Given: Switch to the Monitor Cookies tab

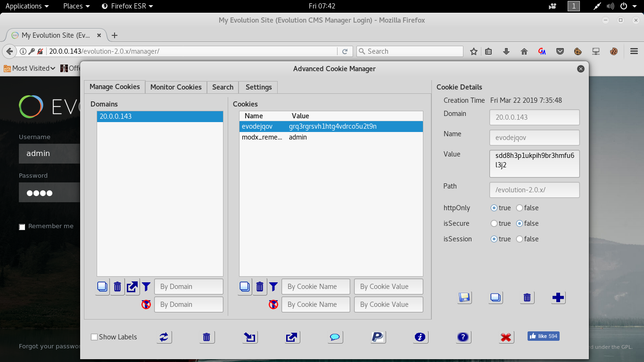Looking at the screenshot, I should pos(176,87).
